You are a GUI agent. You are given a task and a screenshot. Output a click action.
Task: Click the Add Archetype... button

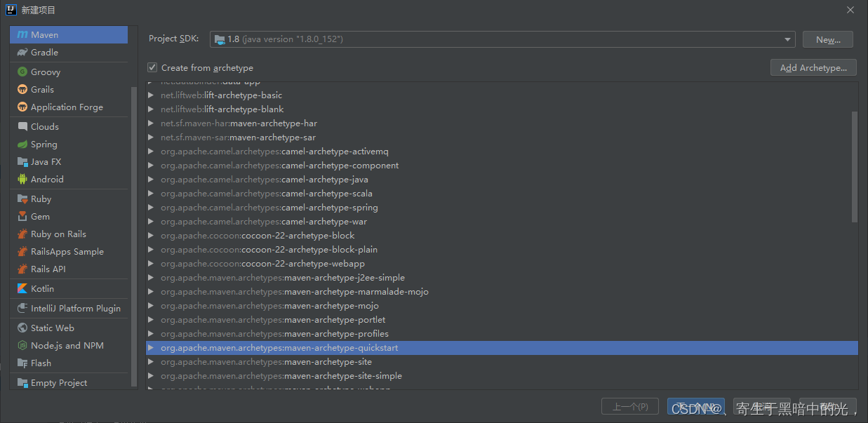813,67
